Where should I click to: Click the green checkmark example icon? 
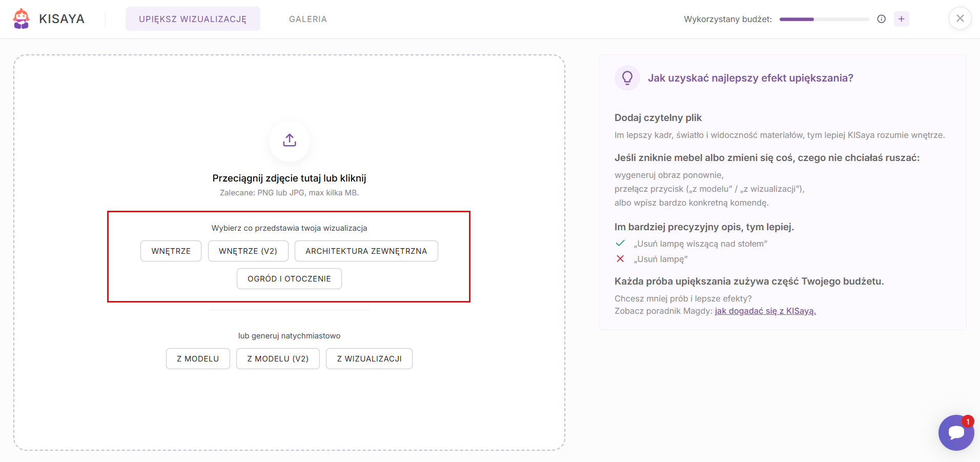click(x=620, y=243)
